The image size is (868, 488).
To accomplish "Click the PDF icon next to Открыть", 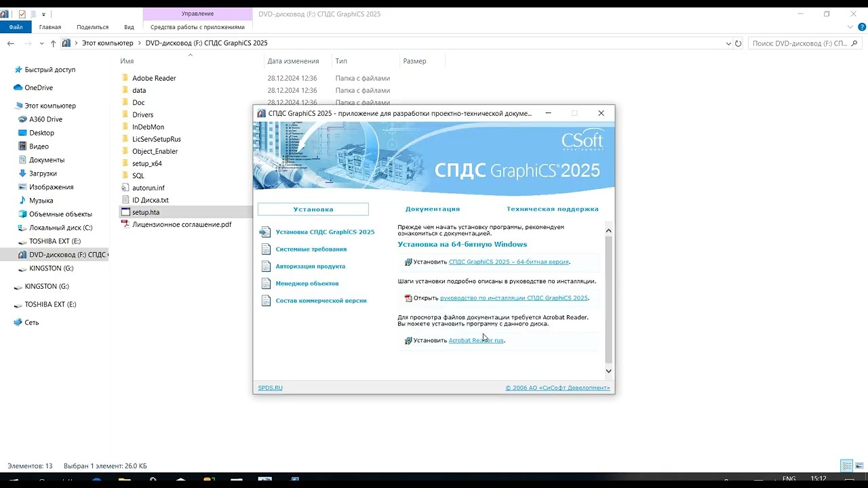I will (x=408, y=298).
